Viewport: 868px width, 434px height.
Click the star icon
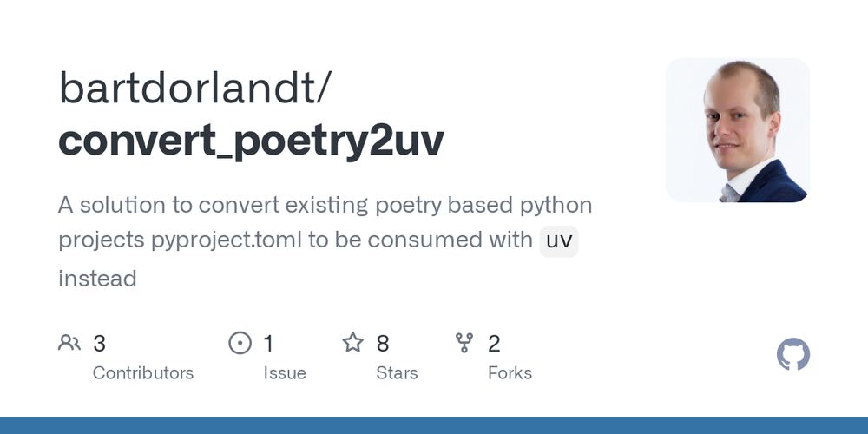click(x=352, y=343)
